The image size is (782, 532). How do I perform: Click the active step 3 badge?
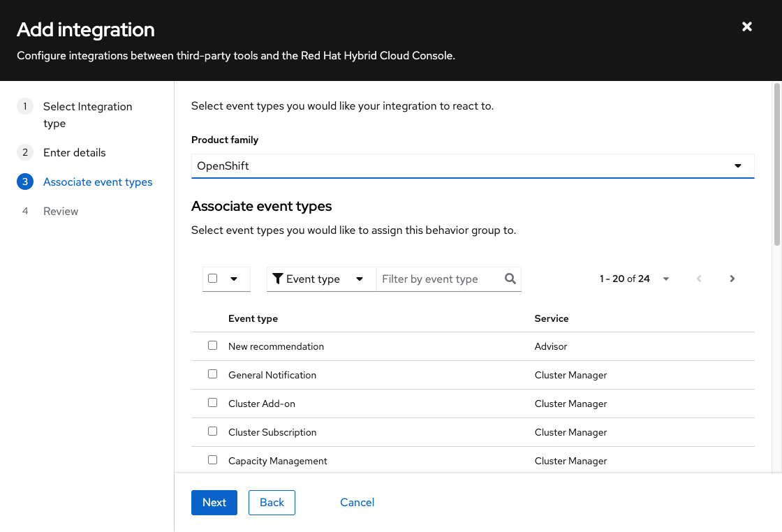tap(25, 182)
